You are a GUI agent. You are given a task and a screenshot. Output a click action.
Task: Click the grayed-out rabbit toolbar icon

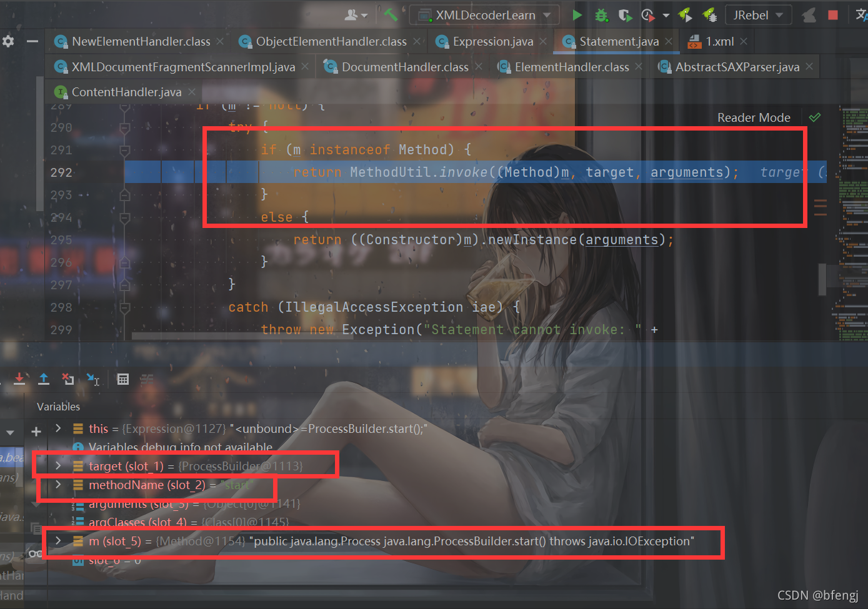point(809,15)
